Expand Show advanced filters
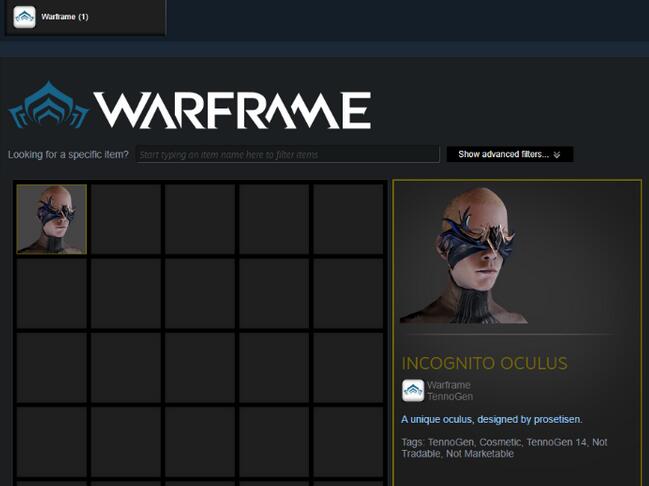Screen dimensions: 649x486 pos(510,154)
